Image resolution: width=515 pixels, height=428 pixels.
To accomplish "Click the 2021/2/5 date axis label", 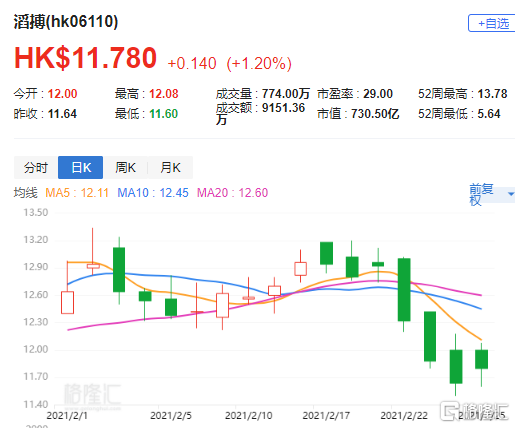I will click(x=171, y=415).
